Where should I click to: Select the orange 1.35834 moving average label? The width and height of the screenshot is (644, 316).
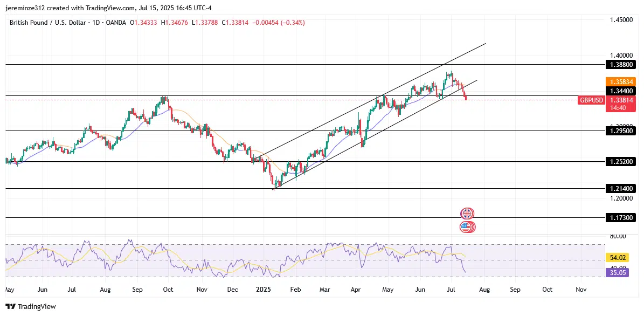click(x=620, y=81)
